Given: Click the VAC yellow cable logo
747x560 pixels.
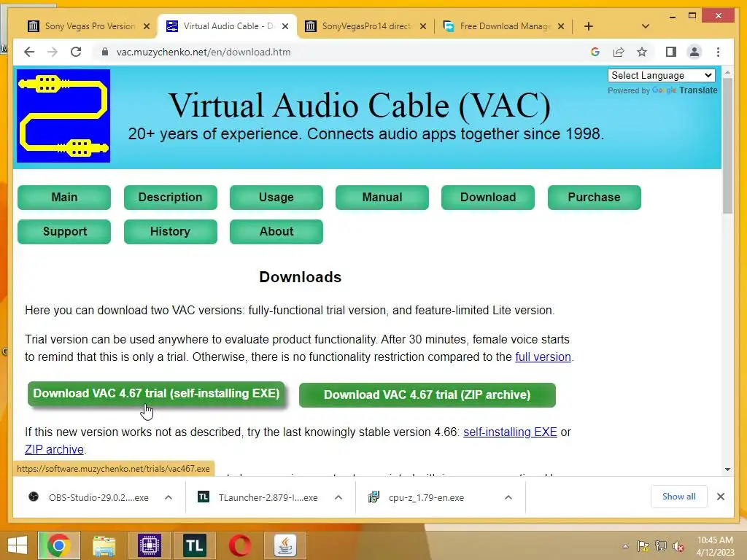Looking at the screenshot, I should [x=63, y=116].
